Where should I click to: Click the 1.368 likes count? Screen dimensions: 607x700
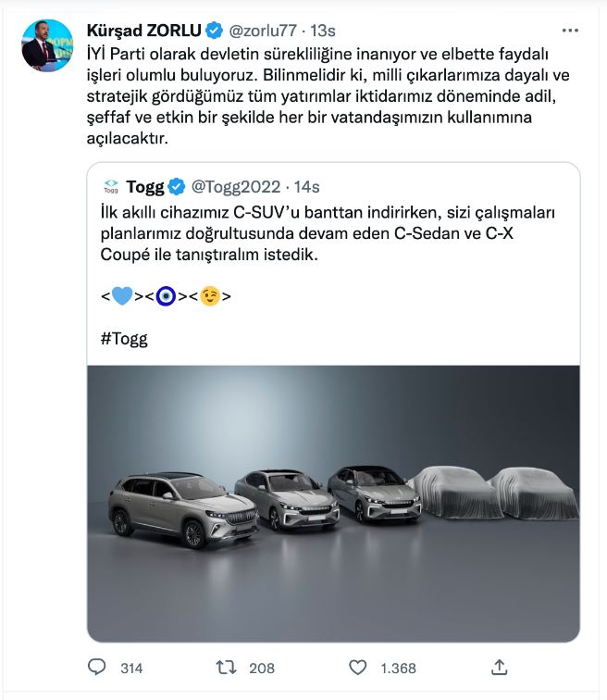398,668
